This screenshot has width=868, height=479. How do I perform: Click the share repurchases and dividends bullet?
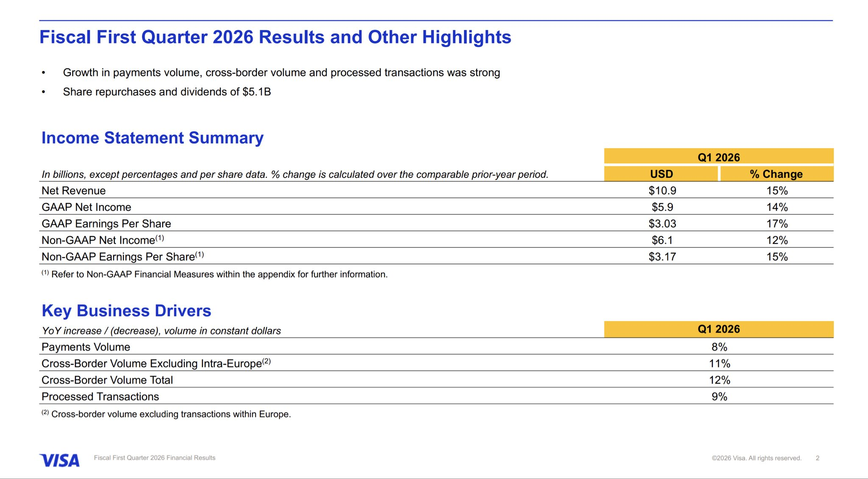coord(167,92)
